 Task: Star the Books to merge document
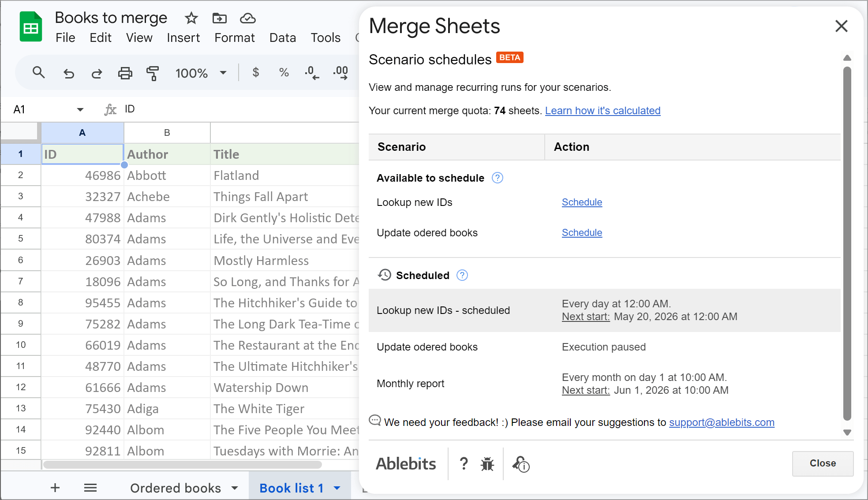(x=191, y=18)
